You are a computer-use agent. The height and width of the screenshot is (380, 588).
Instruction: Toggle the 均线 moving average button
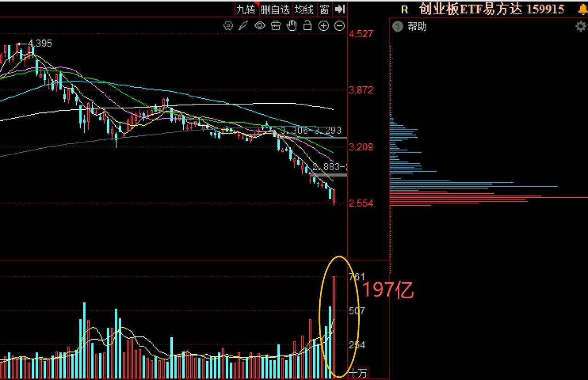(304, 9)
